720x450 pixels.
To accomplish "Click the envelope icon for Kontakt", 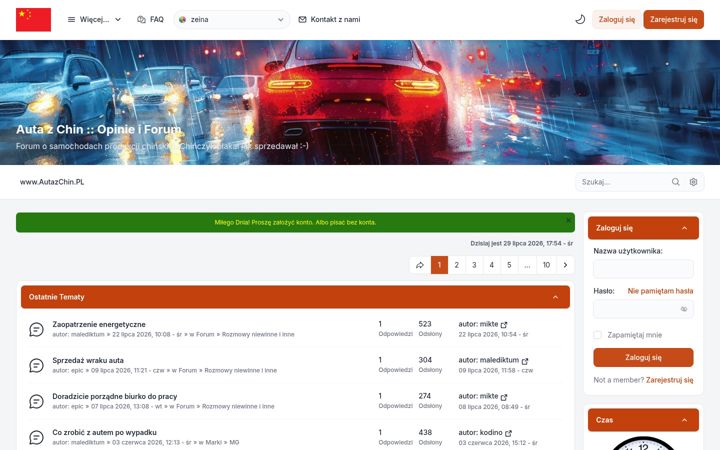I will point(302,19).
